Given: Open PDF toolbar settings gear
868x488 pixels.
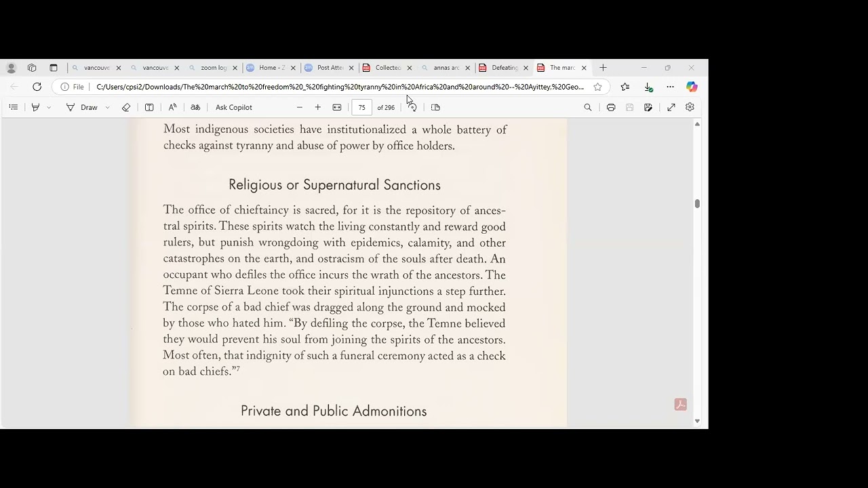Looking at the screenshot, I should [690, 107].
